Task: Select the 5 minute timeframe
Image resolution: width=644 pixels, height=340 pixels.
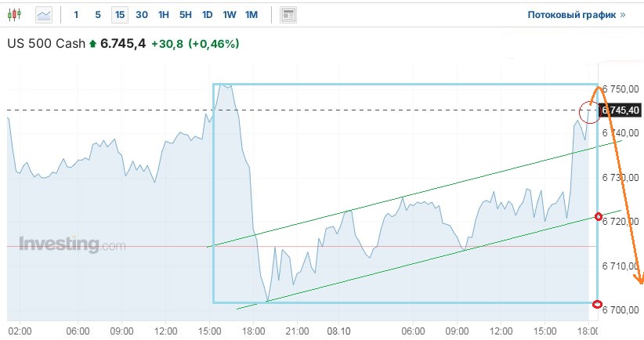Action: (97, 15)
